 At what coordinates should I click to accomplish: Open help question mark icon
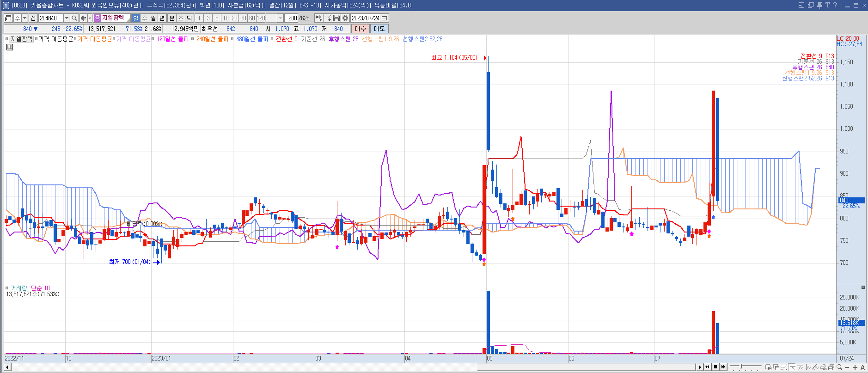click(x=835, y=5)
